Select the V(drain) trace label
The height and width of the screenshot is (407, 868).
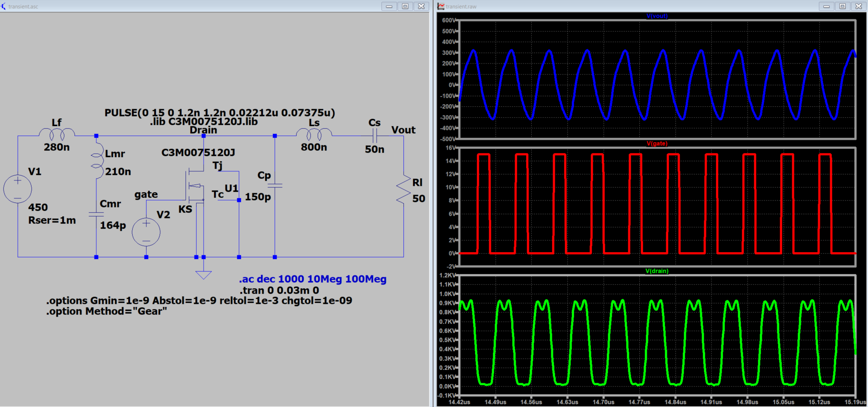click(657, 271)
